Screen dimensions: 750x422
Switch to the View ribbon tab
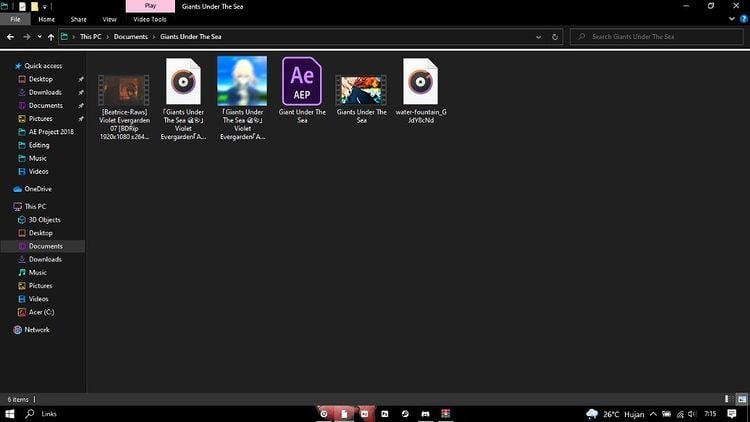[109, 19]
